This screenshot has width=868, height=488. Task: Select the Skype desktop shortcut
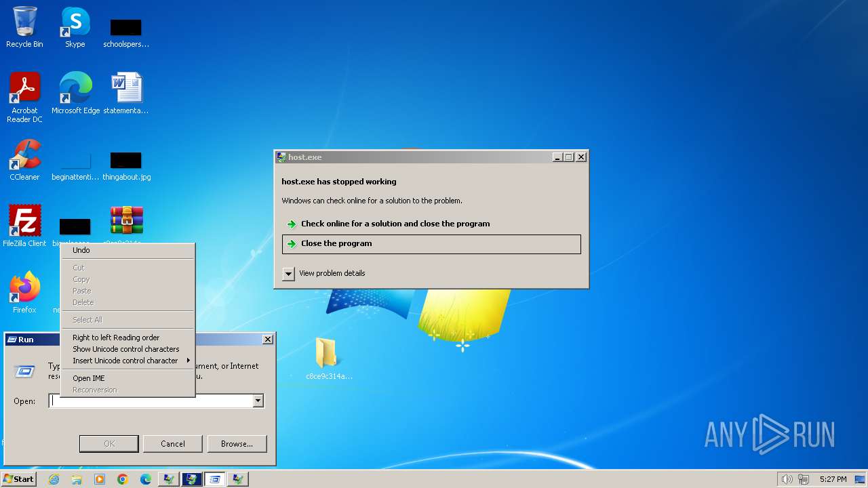click(75, 27)
